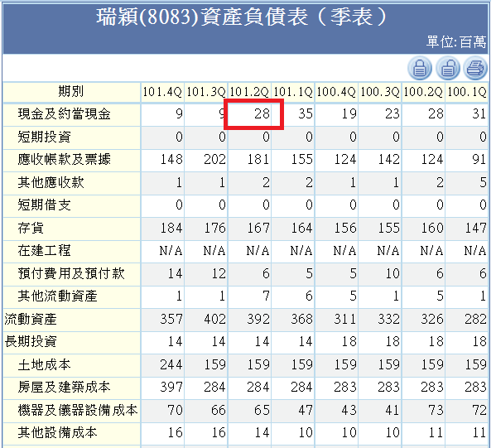
Task: Click current assets value 392
Action: [x=258, y=319]
